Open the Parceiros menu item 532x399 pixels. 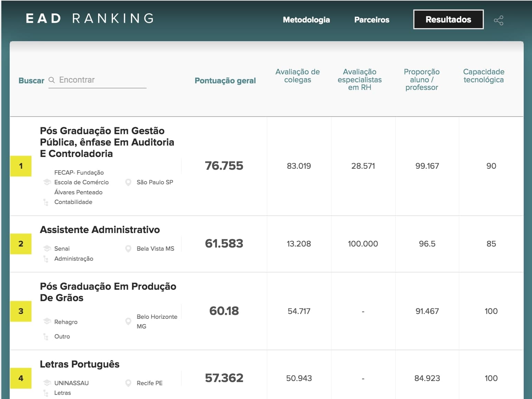coord(371,20)
